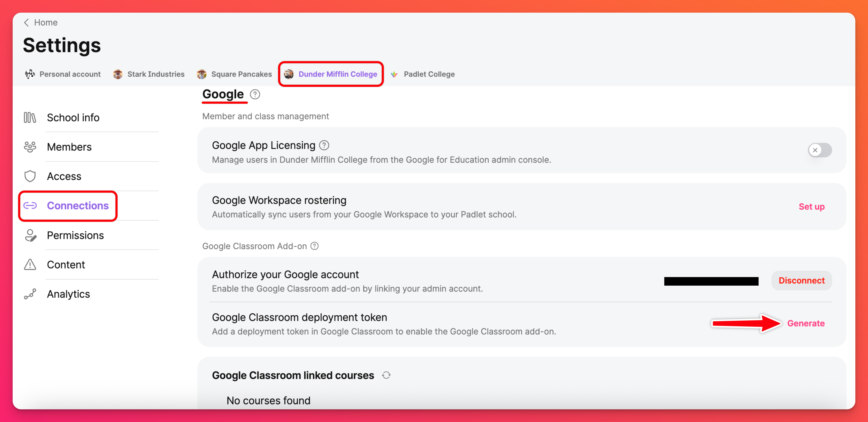Click the School info books icon
868x422 pixels.
point(30,118)
